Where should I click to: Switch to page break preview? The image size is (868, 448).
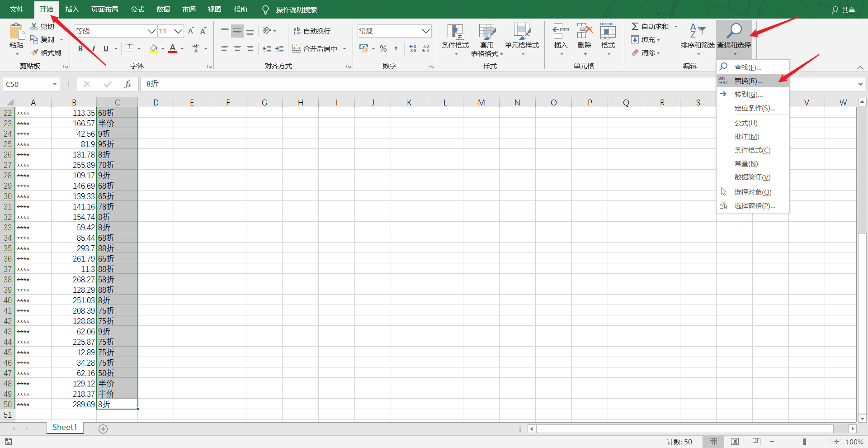[x=756, y=442]
